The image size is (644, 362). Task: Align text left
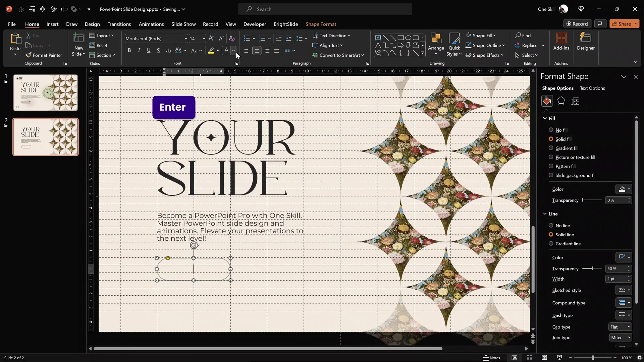coord(247,50)
